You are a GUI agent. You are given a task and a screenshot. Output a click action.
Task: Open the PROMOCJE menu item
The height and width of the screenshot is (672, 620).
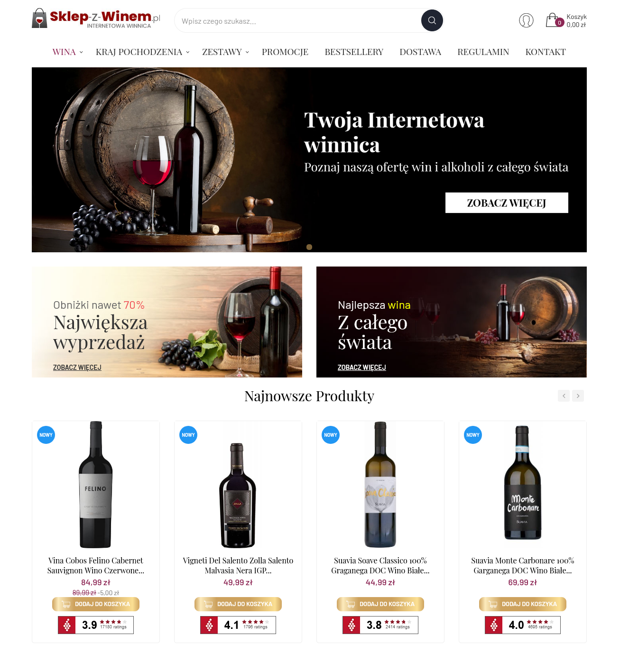285,52
